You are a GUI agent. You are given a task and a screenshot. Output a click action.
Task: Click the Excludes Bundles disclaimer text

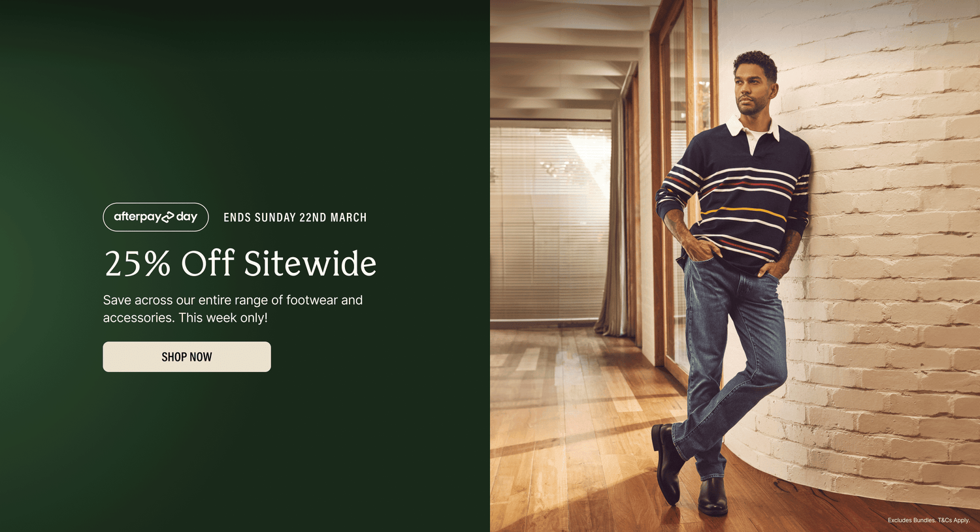coord(911,520)
